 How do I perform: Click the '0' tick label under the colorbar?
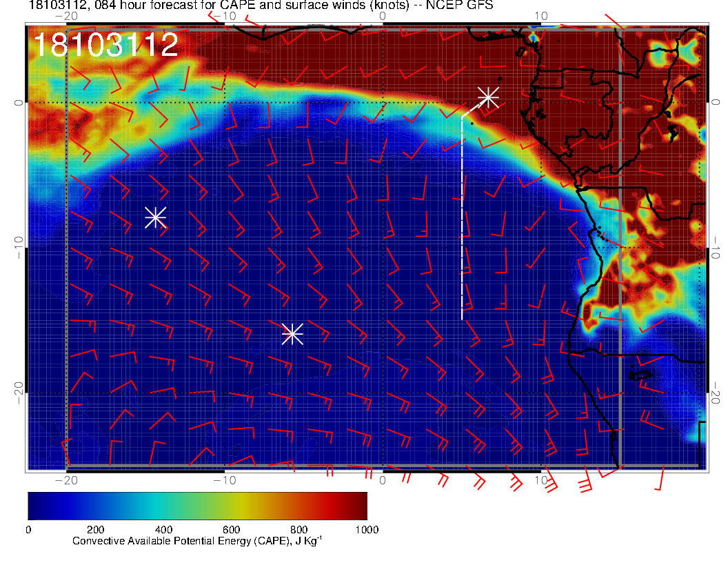click(x=28, y=530)
